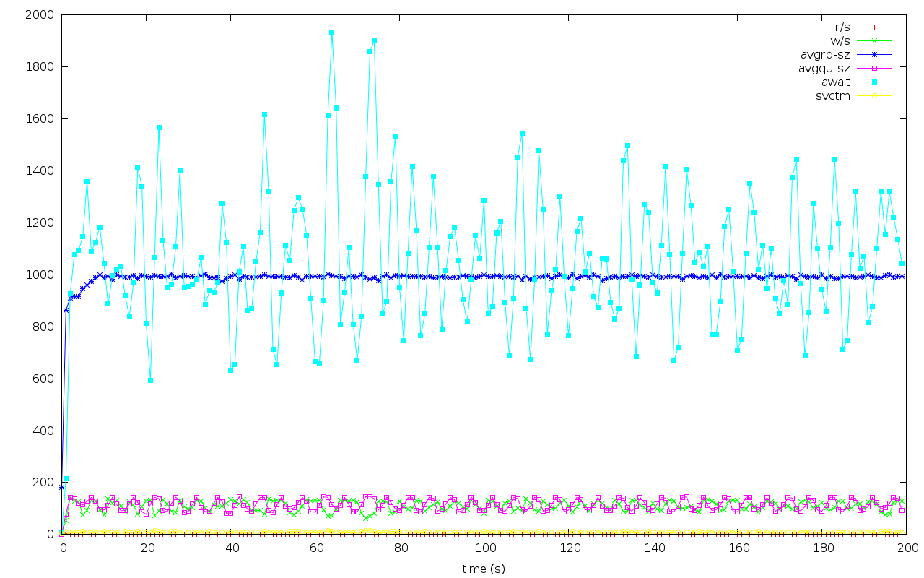The width and height of the screenshot is (924, 578).
Task: Click the 'time (s)' axis title
Action: click(x=484, y=569)
